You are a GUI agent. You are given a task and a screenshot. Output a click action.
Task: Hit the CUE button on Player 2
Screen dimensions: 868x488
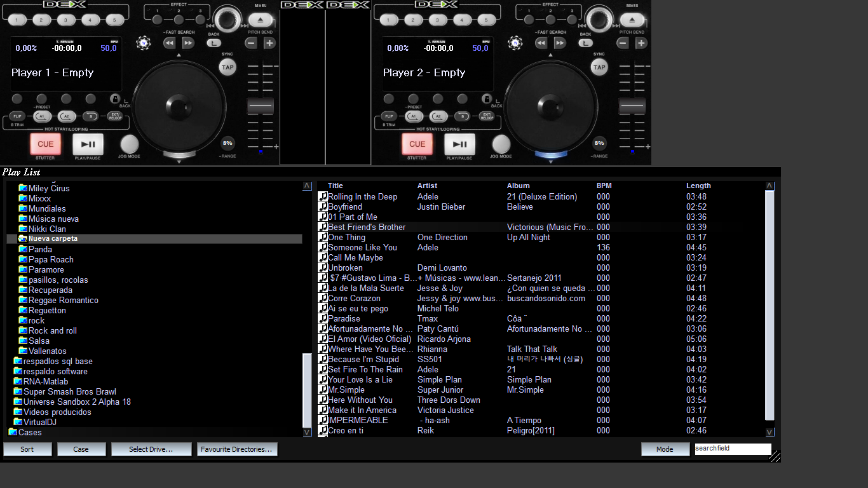tap(417, 144)
